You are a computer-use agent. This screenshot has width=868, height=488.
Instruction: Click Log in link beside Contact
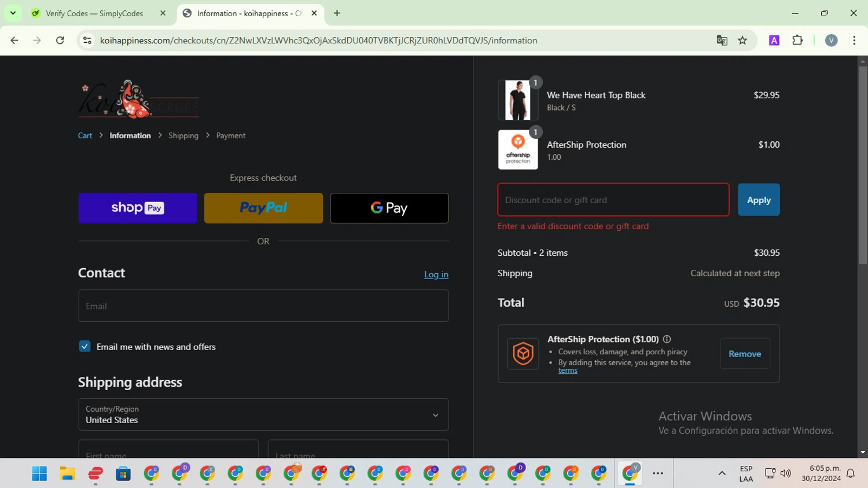point(436,274)
